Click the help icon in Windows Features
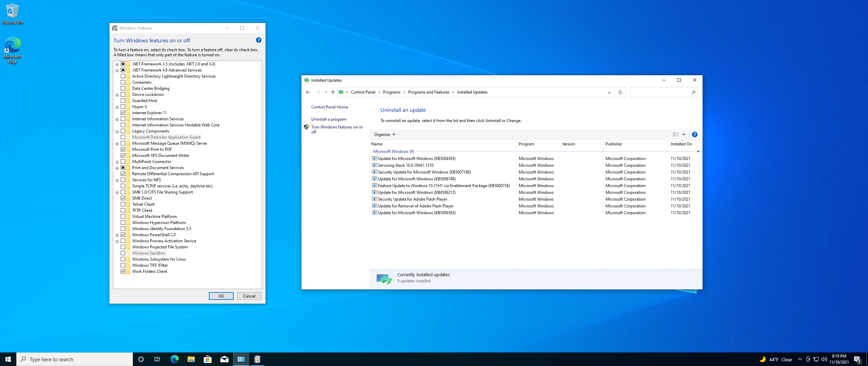 click(258, 40)
